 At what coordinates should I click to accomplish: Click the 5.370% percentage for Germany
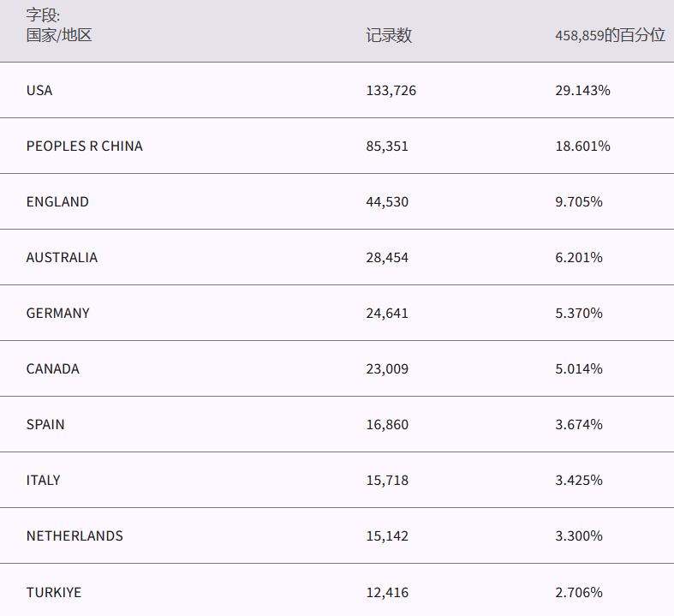pyautogui.click(x=579, y=313)
